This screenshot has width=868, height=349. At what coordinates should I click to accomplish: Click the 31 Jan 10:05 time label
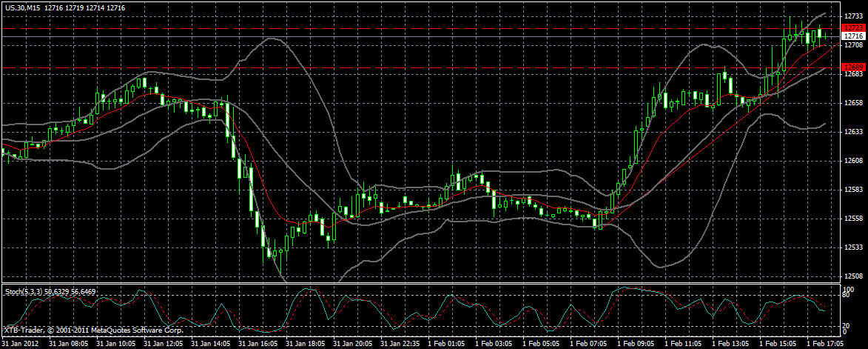coord(115,344)
